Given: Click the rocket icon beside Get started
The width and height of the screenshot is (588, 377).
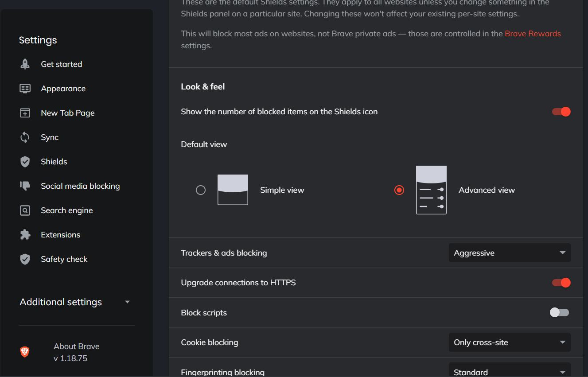Looking at the screenshot, I should [25, 64].
